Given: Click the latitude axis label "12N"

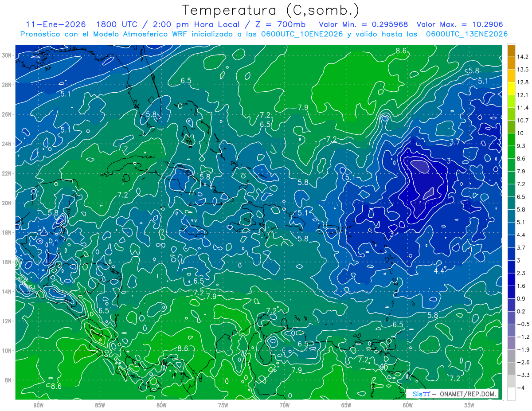Looking at the screenshot, I should 7,321.
